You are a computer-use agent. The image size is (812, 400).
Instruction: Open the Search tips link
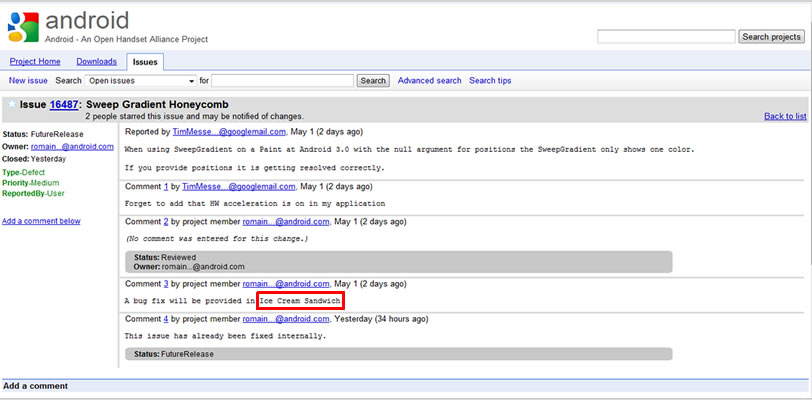tap(490, 80)
